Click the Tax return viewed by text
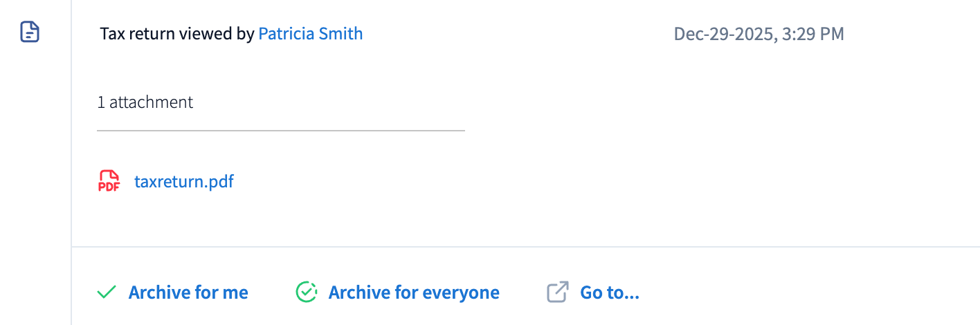The image size is (980, 325). pos(177,33)
